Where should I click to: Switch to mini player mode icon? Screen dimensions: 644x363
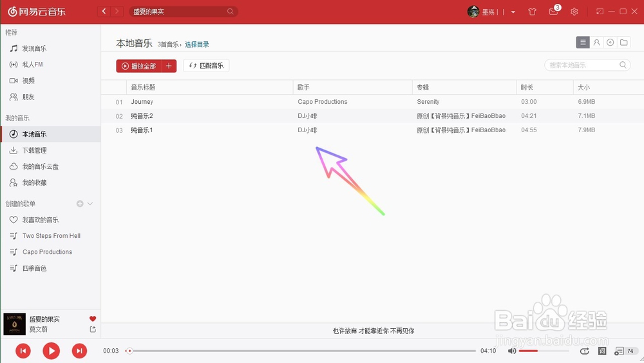click(x=600, y=12)
